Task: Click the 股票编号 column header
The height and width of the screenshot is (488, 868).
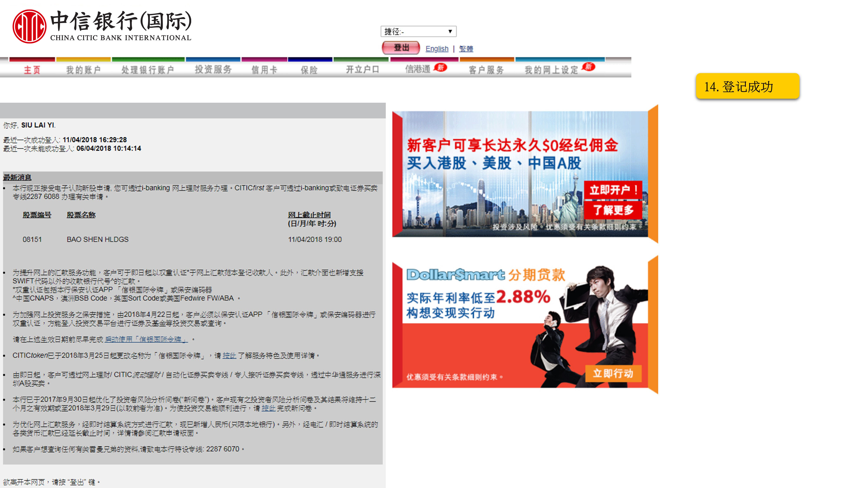Action: click(37, 215)
